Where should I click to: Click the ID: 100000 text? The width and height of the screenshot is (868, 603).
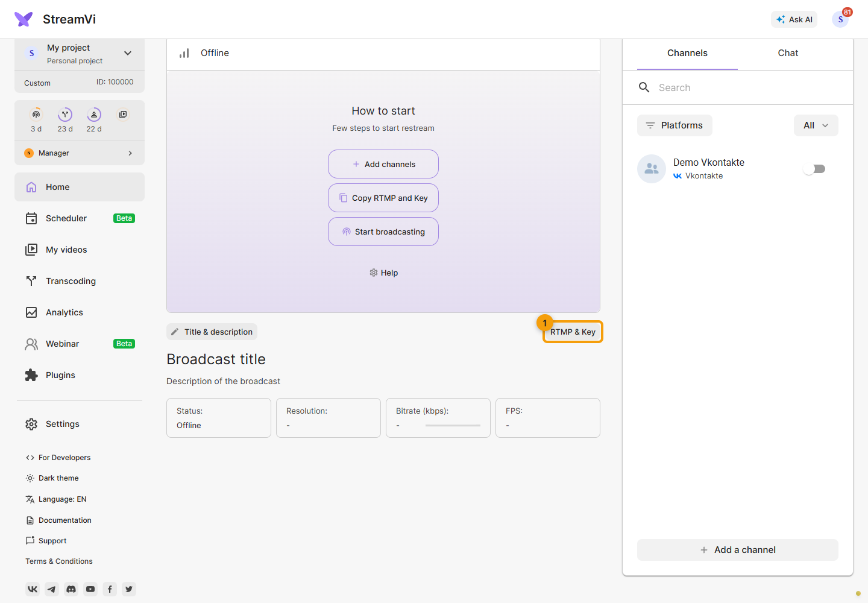(115, 82)
